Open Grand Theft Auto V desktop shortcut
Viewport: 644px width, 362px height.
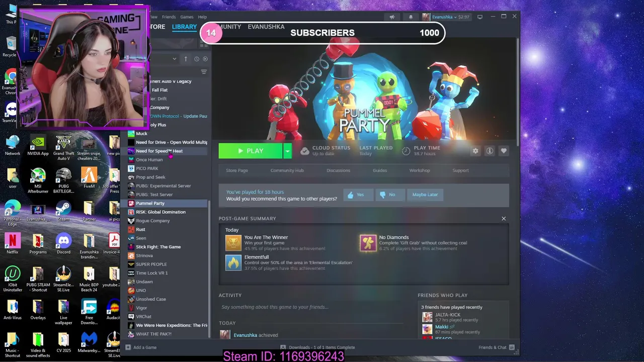point(63,148)
